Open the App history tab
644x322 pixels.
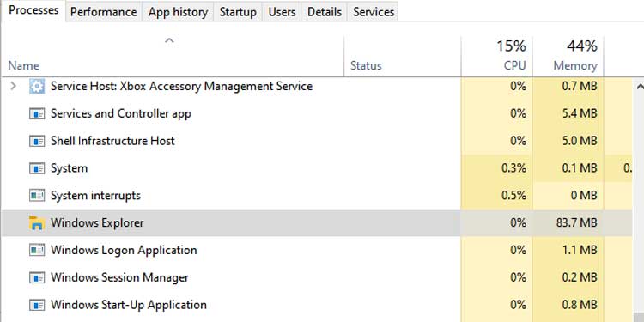click(x=178, y=12)
